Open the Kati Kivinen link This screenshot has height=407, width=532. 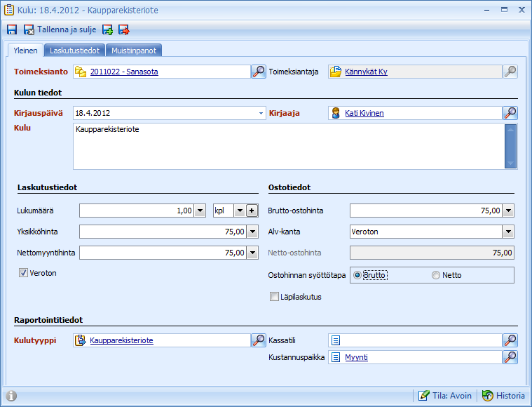364,113
